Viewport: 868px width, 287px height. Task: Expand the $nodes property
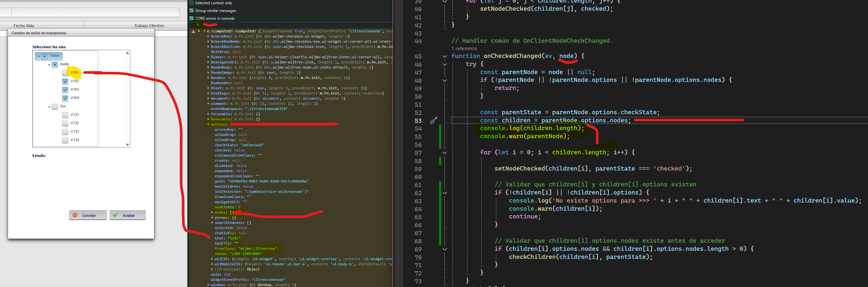pos(208,78)
